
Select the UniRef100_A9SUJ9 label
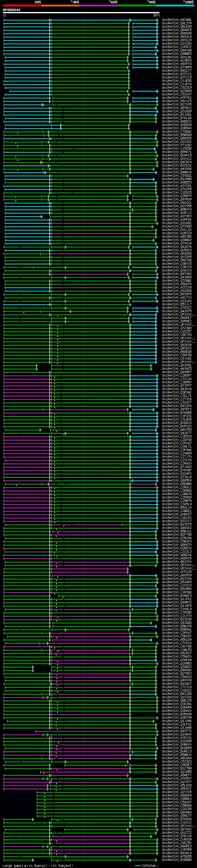tap(177, 40)
